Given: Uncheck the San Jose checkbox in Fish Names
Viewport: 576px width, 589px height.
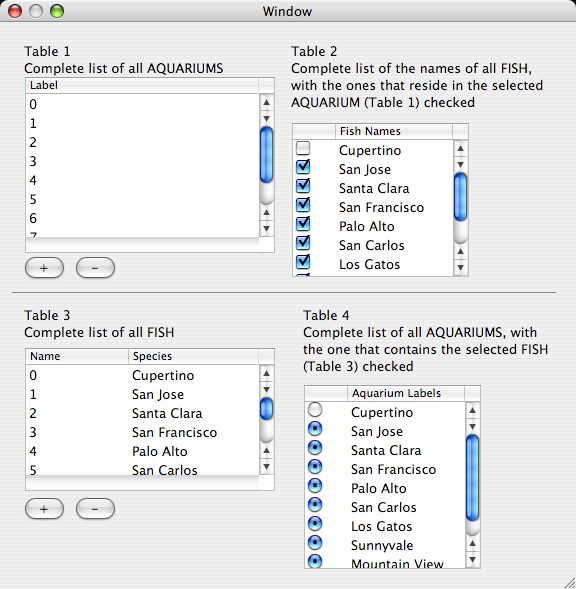Looking at the screenshot, I should tap(303, 167).
